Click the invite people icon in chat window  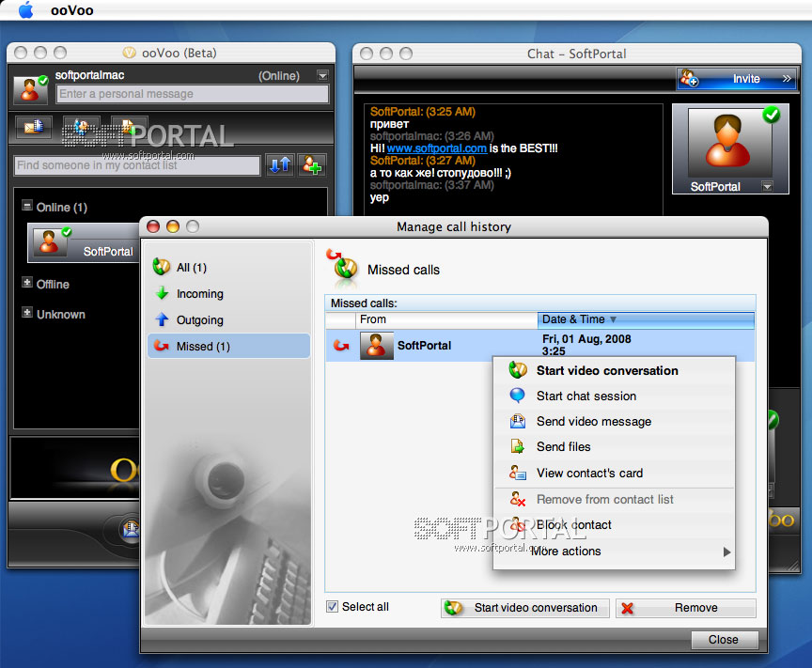(x=689, y=79)
